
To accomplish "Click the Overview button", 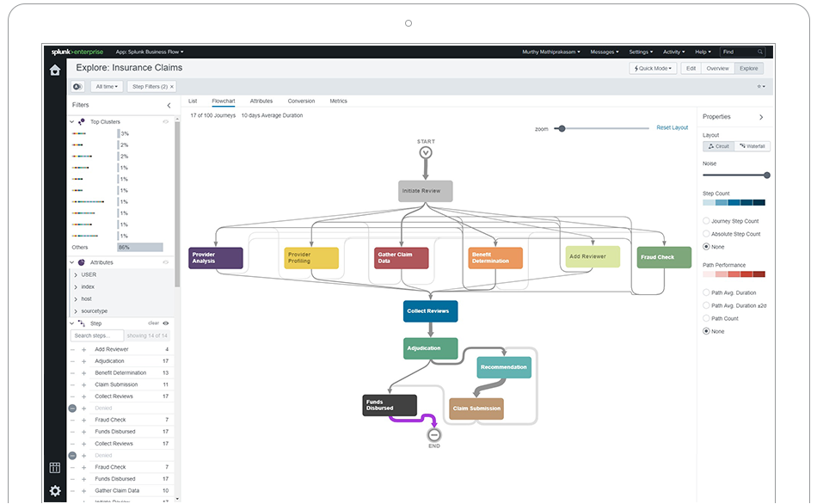I will (717, 68).
